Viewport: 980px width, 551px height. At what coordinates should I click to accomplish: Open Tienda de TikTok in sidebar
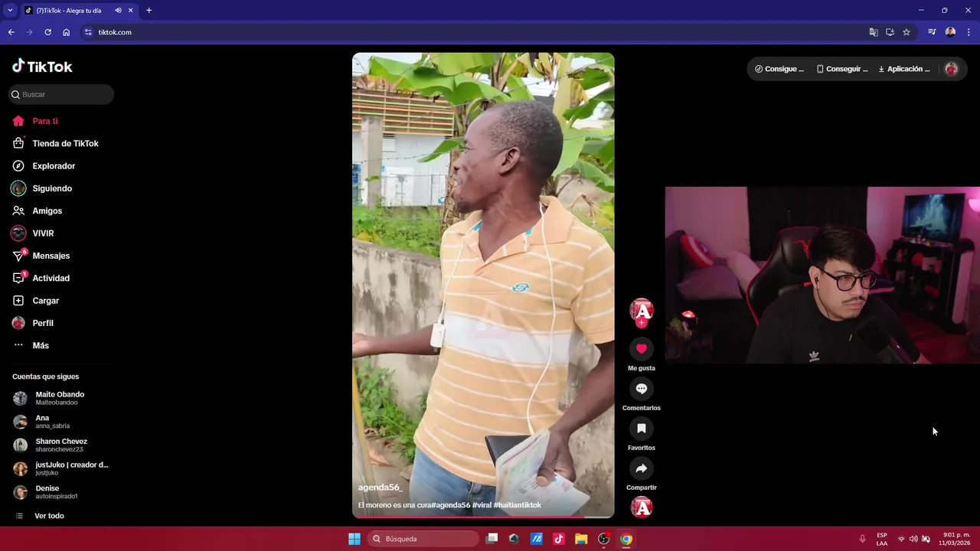[x=55, y=143]
